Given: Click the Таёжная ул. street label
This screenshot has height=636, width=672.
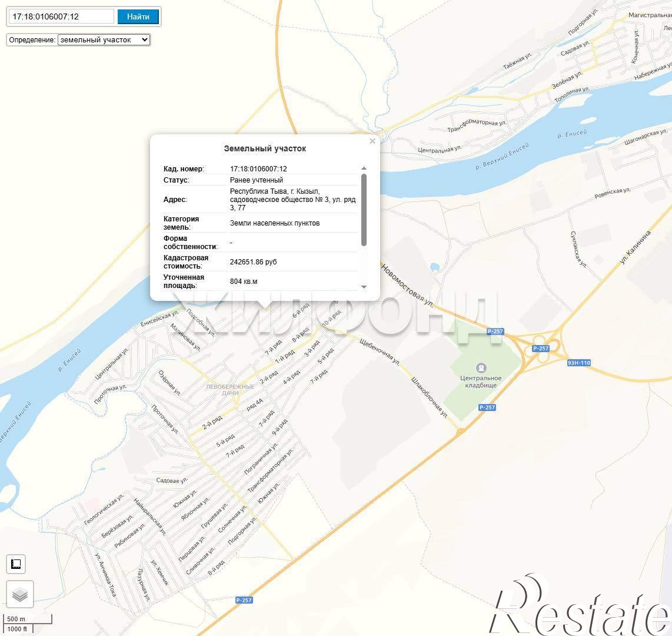Looking at the screenshot, I should point(517,61).
